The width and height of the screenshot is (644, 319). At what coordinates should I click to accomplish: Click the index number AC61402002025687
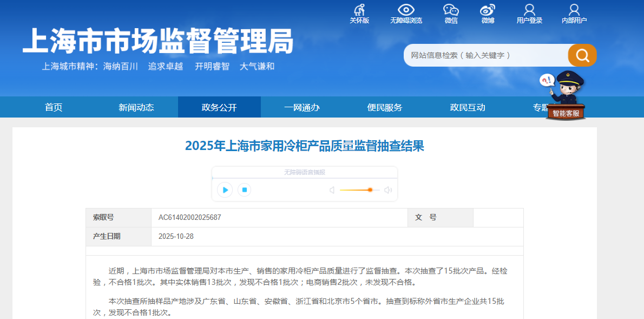[190, 218]
